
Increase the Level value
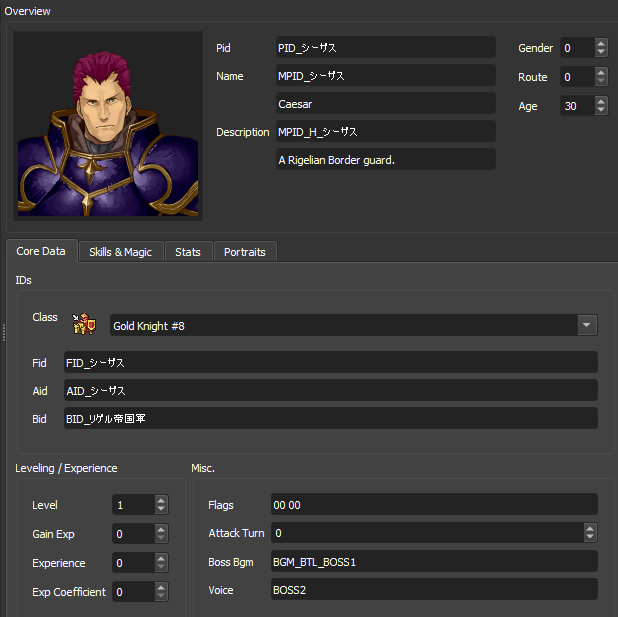coord(161,500)
